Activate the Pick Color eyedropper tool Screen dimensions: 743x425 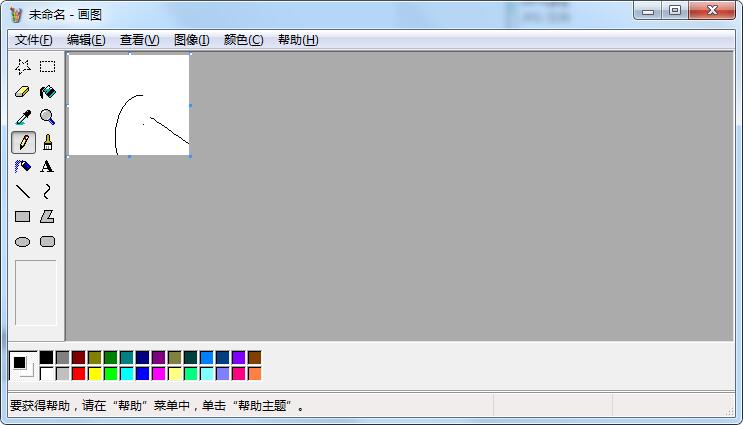point(23,117)
